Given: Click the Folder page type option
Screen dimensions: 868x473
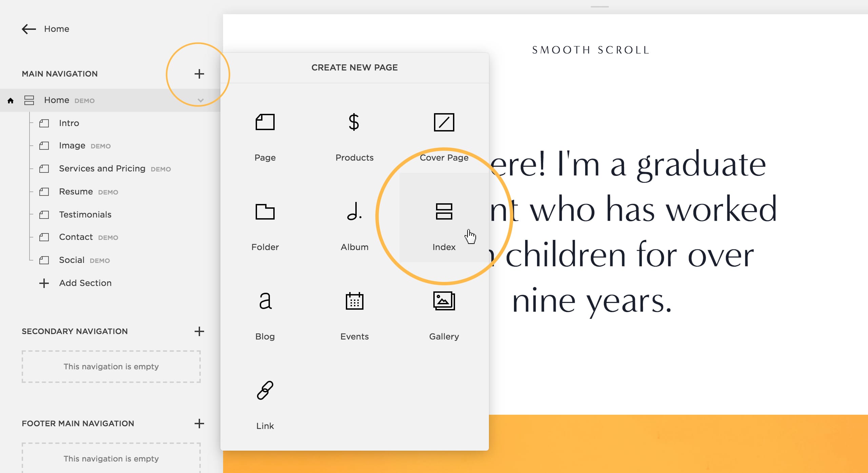Looking at the screenshot, I should [265, 225].
